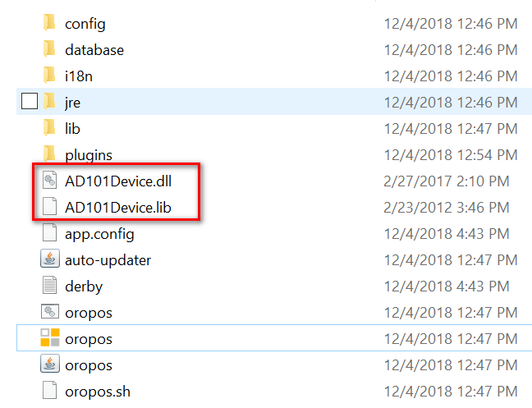Select the lib folder name
532x408 pixels.
[x=72, y=129]
